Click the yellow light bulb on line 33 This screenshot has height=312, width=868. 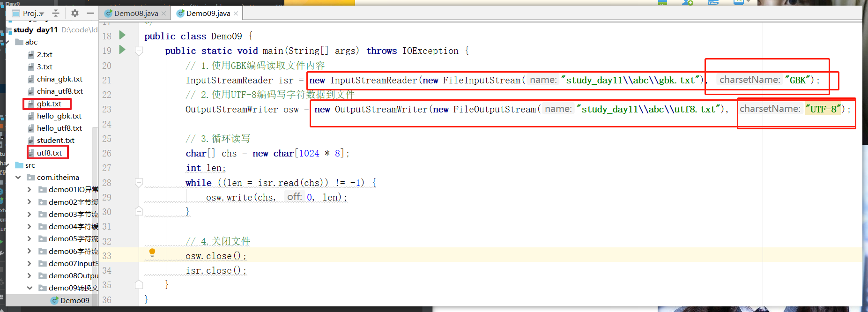152,253
